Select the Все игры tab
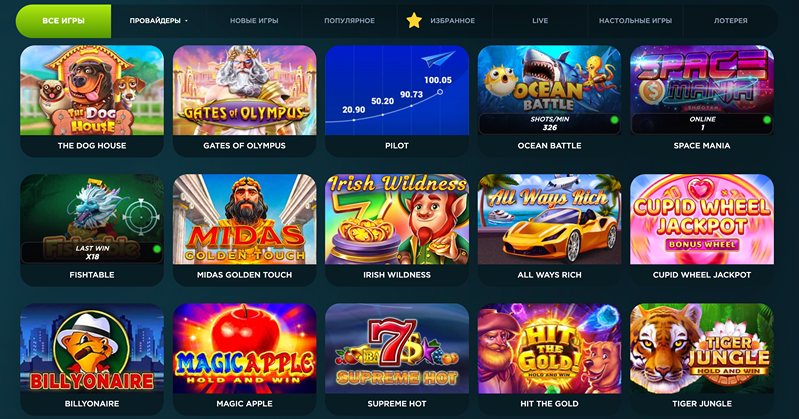Image resolution: width=799 pixels, height=419 pixels. (64, 21)
